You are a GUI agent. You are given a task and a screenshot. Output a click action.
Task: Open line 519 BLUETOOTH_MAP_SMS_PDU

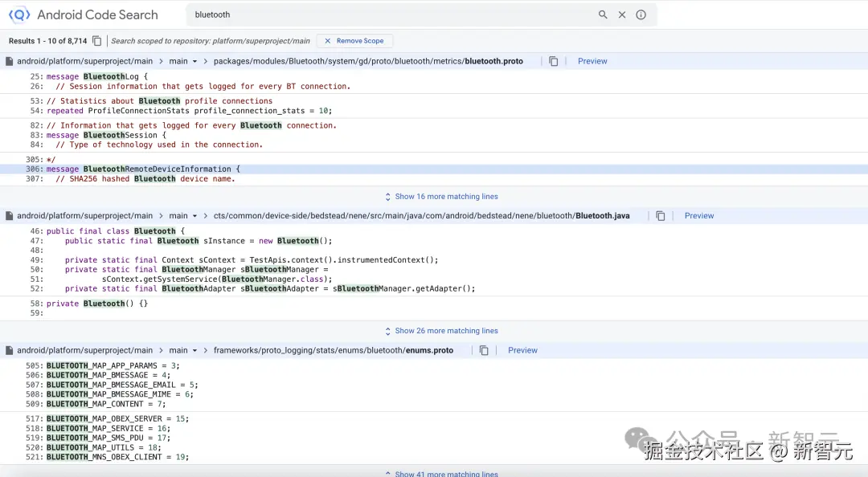[x=108, y=438]
